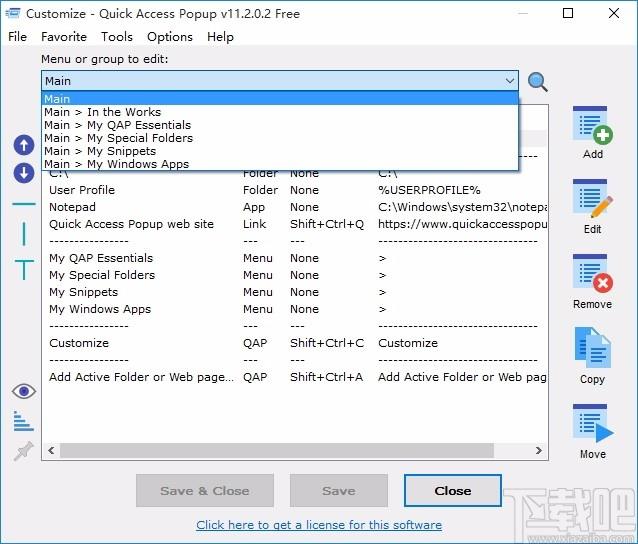Move selected favorite down with arrow

click(24, 173)
